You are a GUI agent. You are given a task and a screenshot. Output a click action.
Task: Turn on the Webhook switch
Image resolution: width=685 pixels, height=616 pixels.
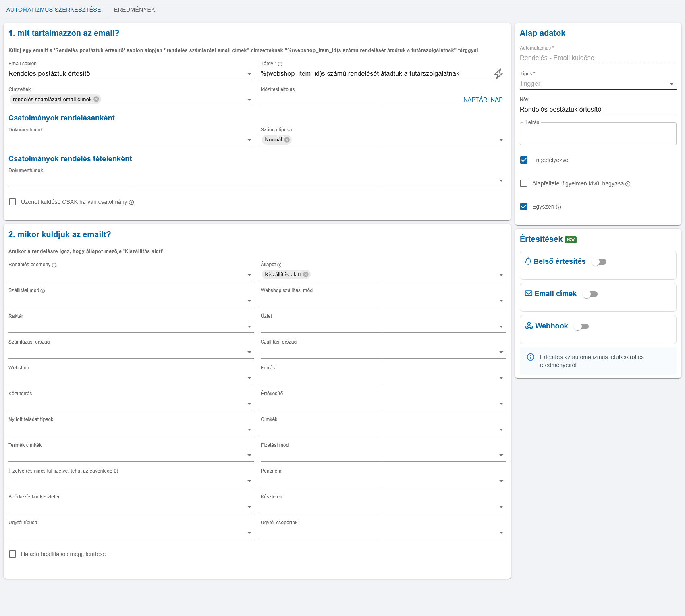pyautogui.click(x=581, y=326)
